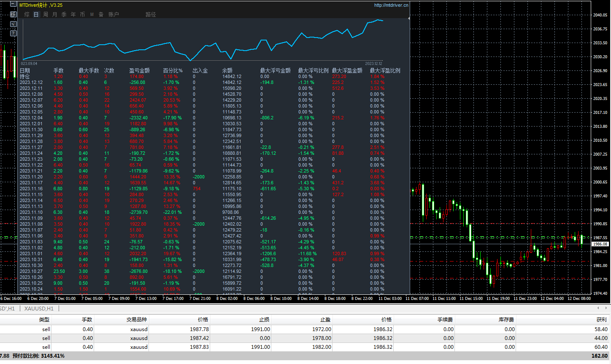
Task: Click the 移 move panel icon
Action: click(13, 14)
